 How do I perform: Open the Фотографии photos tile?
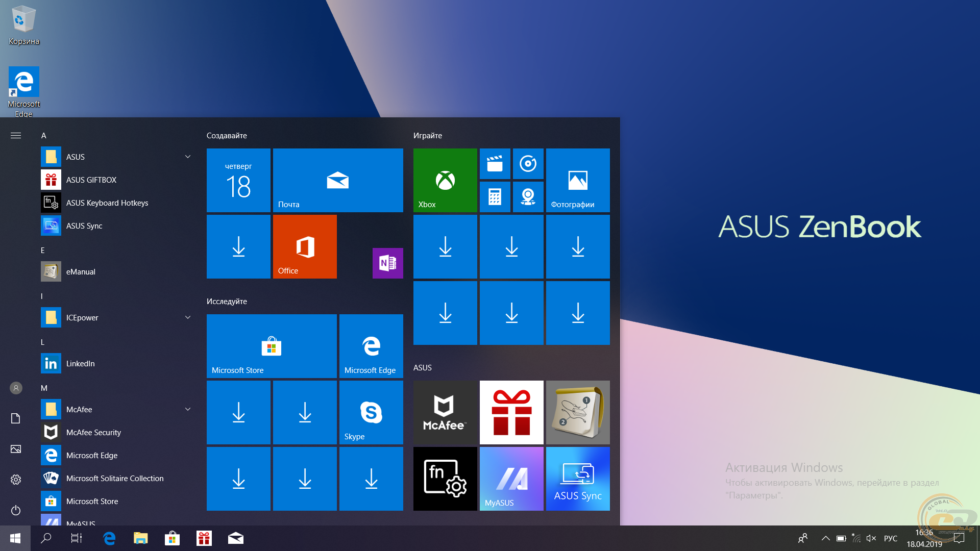578,180
